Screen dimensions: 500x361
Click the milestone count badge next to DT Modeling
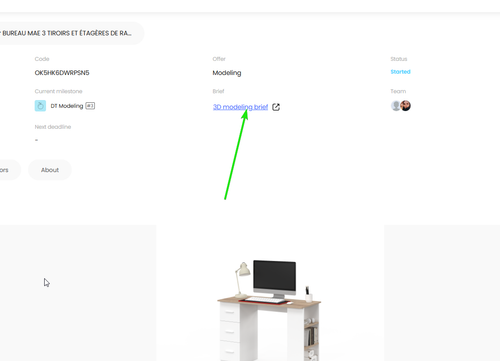(x=90, y=106)
